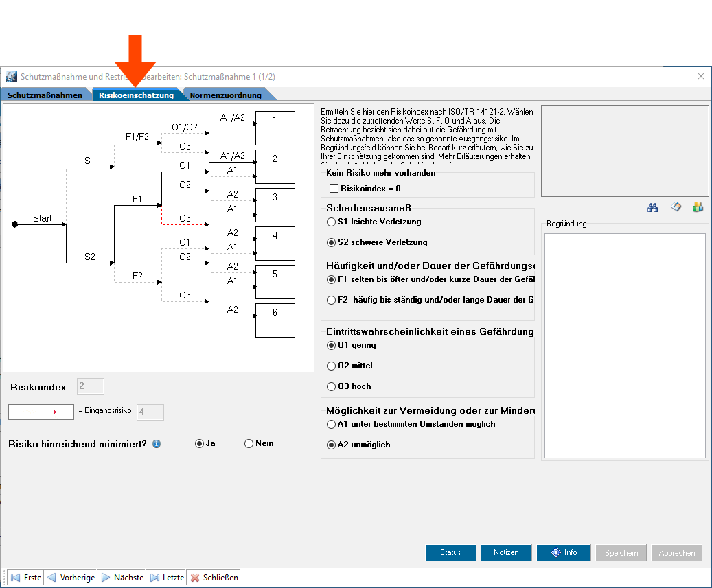Go to previous record with Vorherige

click(71, 578)
